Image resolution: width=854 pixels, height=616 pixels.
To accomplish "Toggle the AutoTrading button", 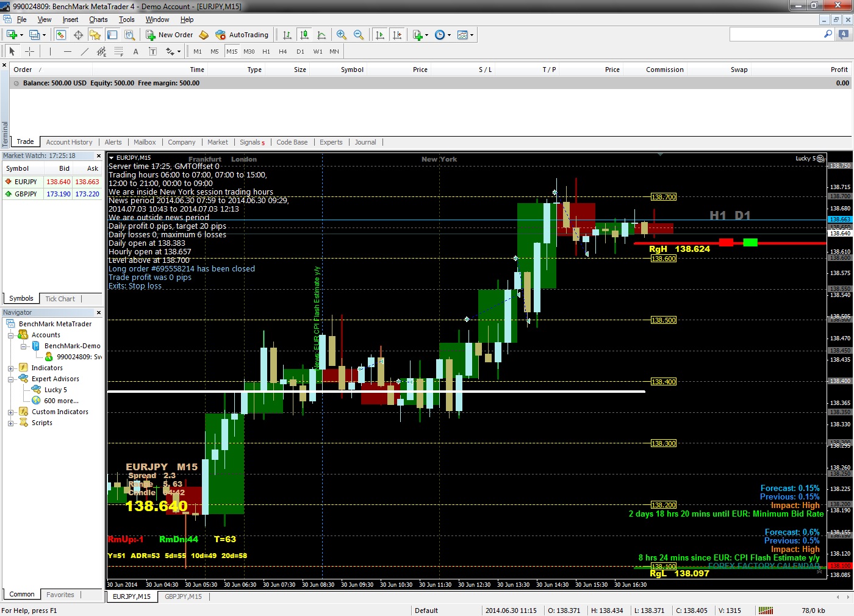I will tap(242, 35).
